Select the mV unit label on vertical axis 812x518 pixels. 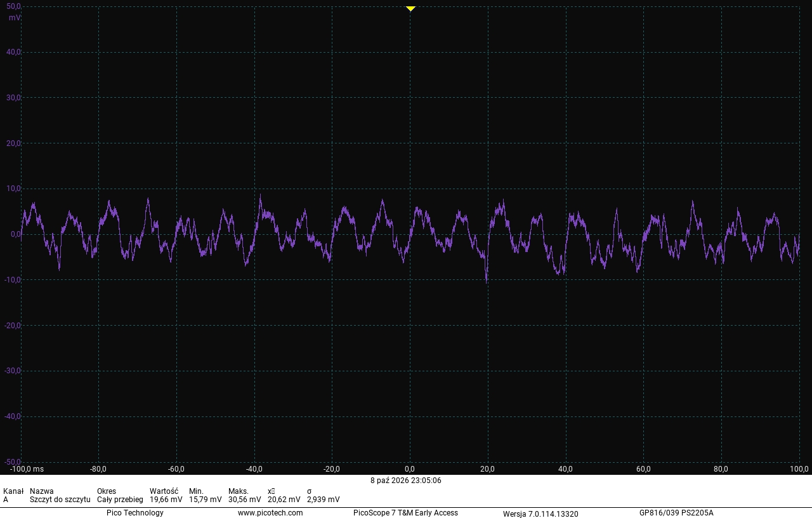(x=14, y=18)
